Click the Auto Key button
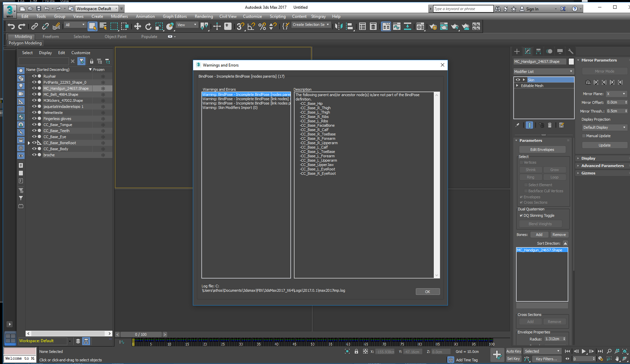 point(514,351)
